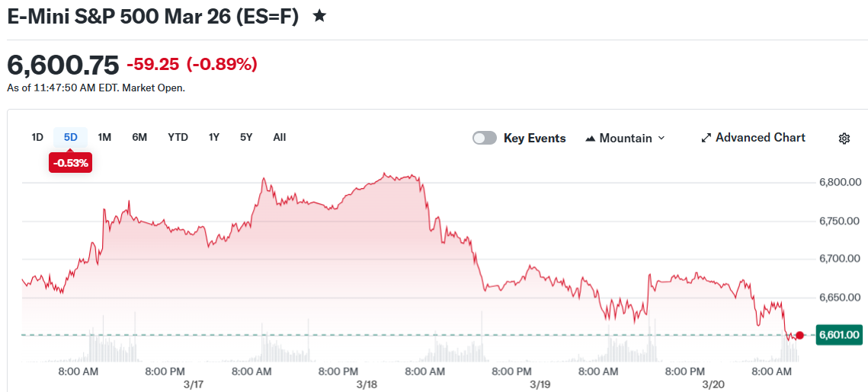Click the Advanced Chart expand arrows icon
The height and width of the screenshot is (392, 868).
click(706, 138)
